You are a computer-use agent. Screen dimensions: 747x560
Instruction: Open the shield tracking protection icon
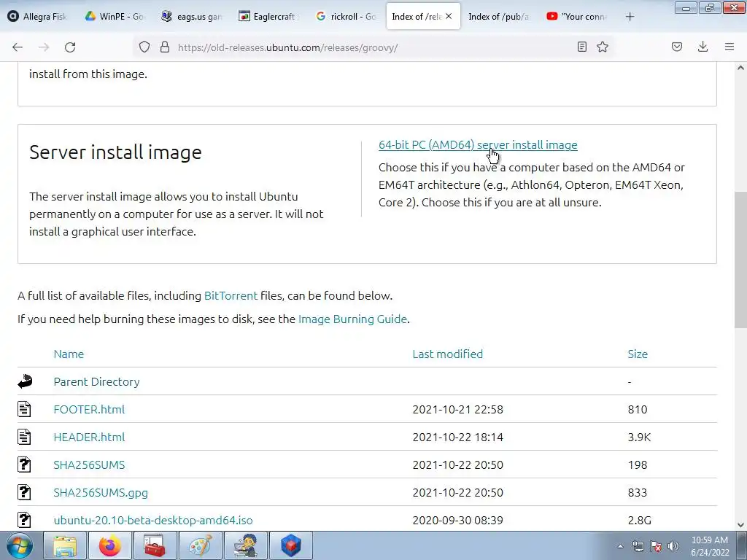click(144, 47)
